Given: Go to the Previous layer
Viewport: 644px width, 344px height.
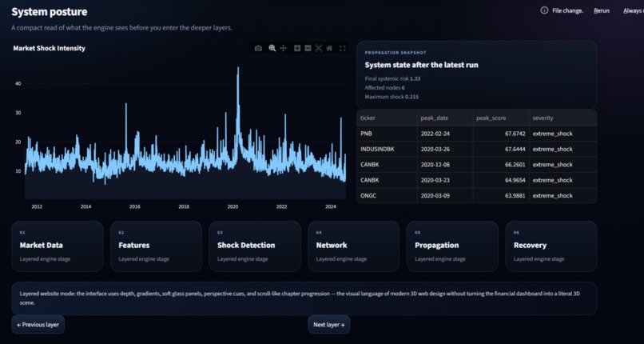Looking at the screenshot, I should [x=38, y=325].
